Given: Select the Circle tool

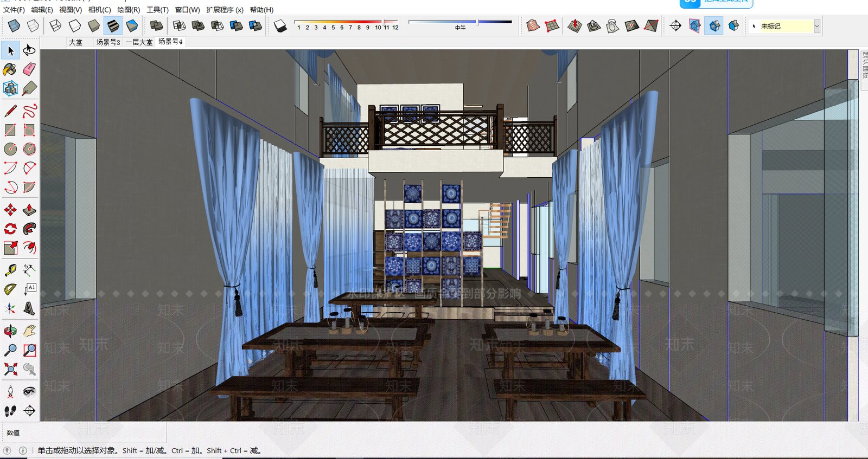Looking at the screenshot, I should click(x=10, y=149).
